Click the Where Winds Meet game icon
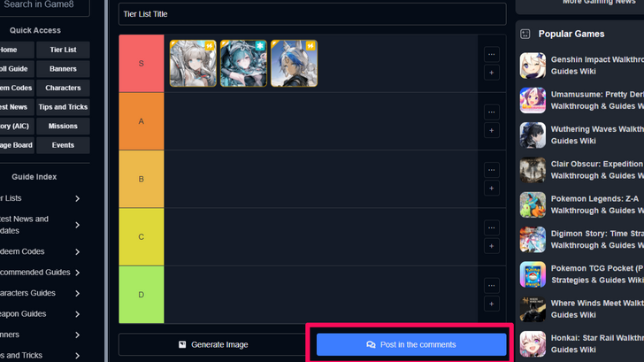The height and width of the screenshot is (362, 644). click(533, 309)
